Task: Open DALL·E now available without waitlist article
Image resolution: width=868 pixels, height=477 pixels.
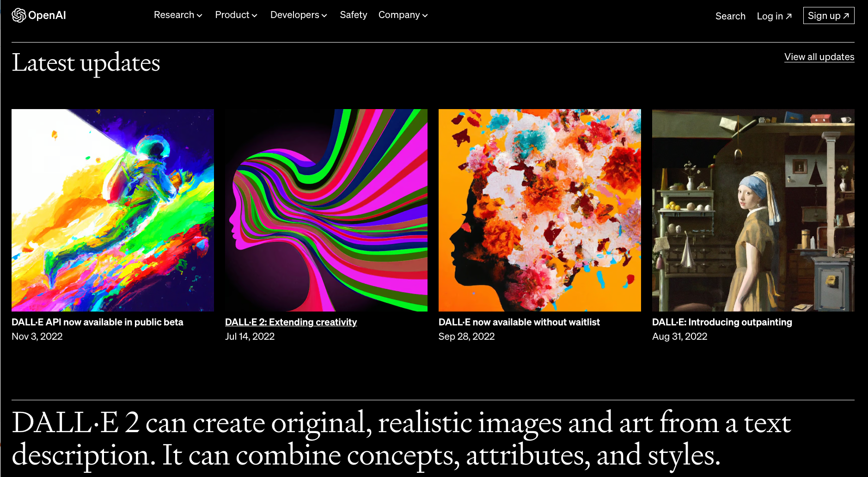Action: point(519,322)
